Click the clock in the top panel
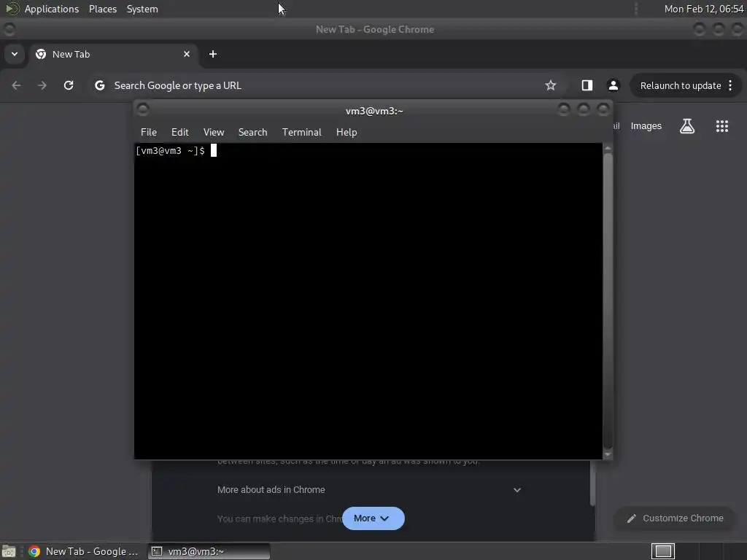 click(704, 9)
